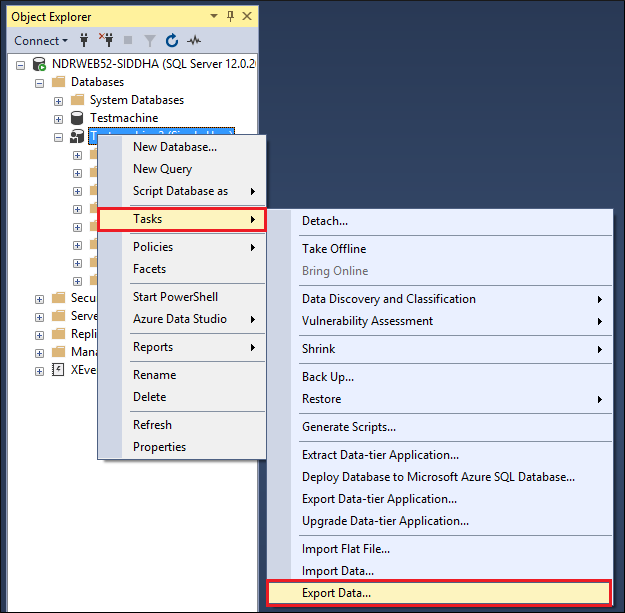Image resolution: width=625 pixels, height=613 pixels.
Task: Click Properties in the context menu
Action: [x=159, y=447]
